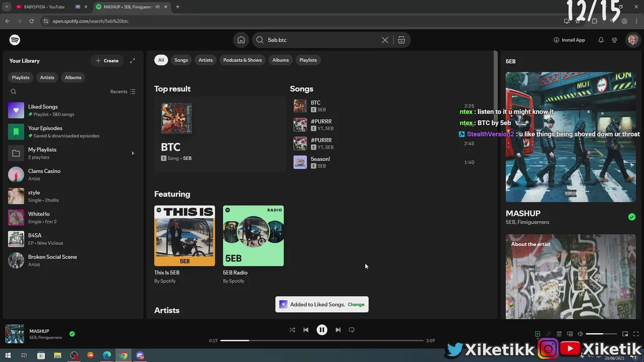Viewport: 644px width, 362px height.
Task: Open Chrome extensions puzzle icon
Action: tap(595, 21)
